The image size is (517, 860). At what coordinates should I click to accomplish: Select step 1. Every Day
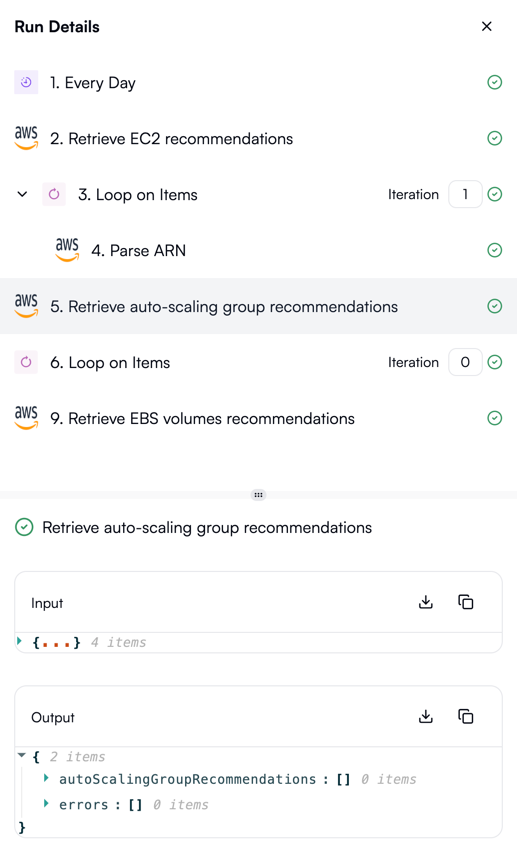pyautogui.click(x=258, y=82)
